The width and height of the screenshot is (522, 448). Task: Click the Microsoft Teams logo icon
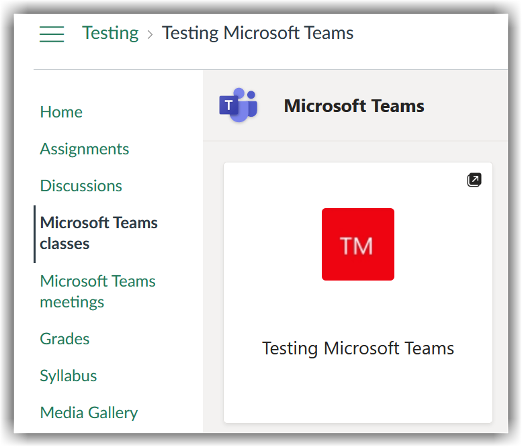tap(238, 105)
